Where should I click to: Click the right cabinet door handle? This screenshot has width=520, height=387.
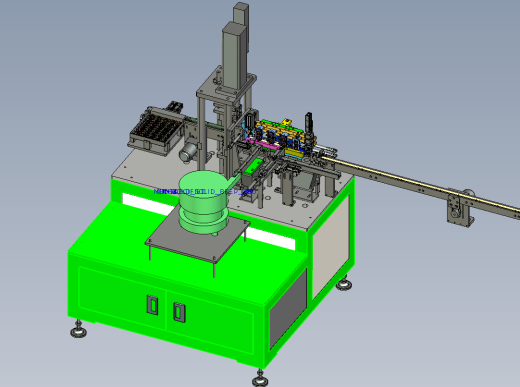[x=179, y=312]
